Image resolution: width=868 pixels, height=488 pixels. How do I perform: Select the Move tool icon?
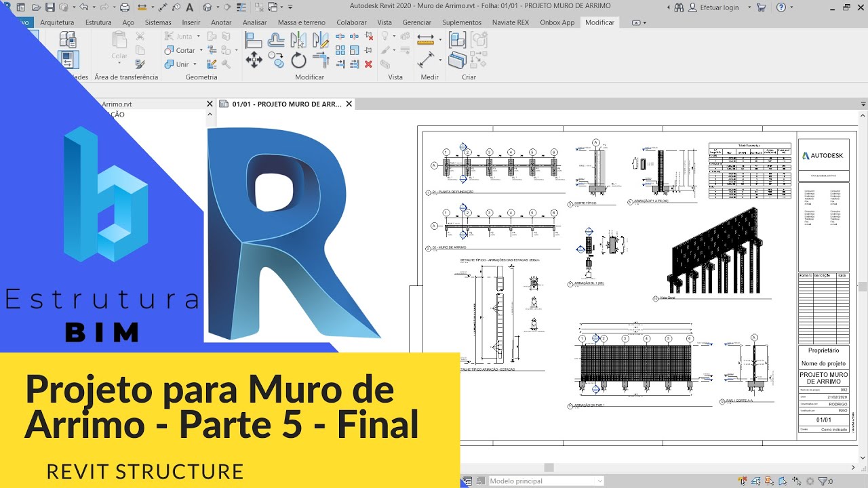pyautogui.click(x=254, y=60)
